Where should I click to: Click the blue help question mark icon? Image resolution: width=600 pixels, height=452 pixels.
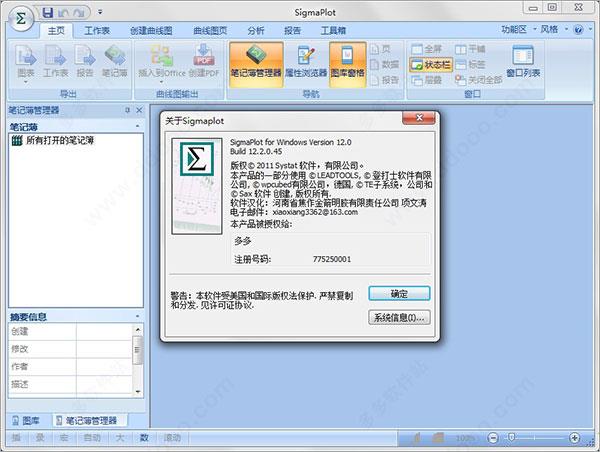point(578,29)
